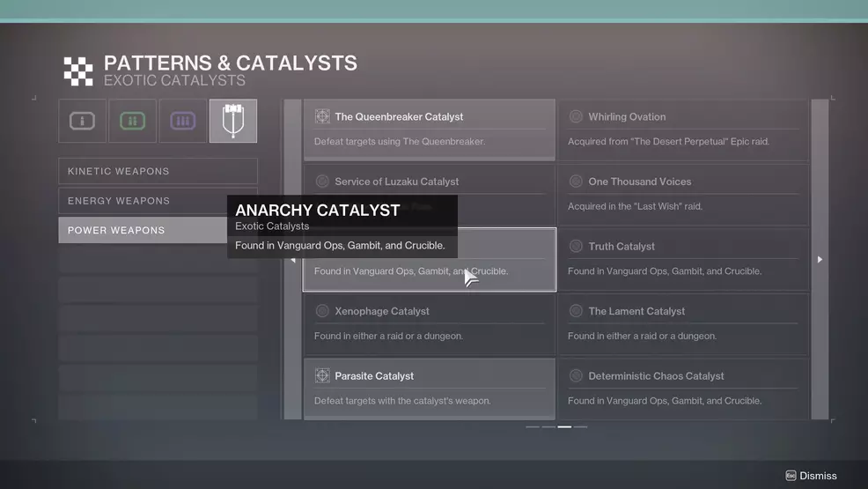Select The Lament 'Found in either a raid' text
The width and height of the screenshot is (868, 489).
pyautogui.click(x=642, y=336)
